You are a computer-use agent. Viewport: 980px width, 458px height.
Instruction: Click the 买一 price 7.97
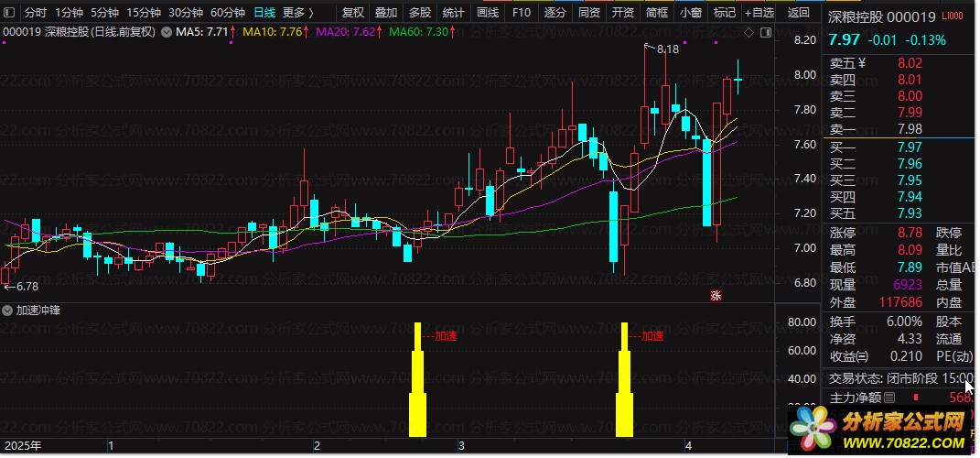click(x=910, y=147)
